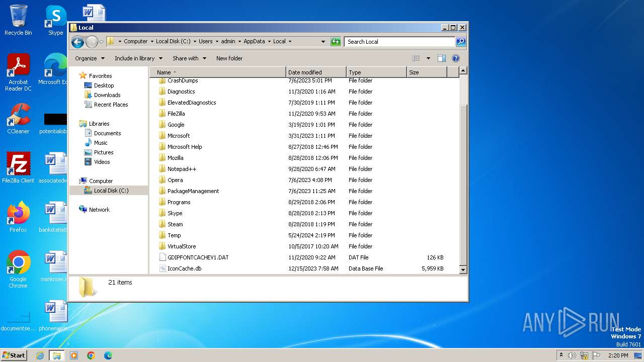Open the Action Center flag icon
Screen dimensions: 644x362
point(595,355)
